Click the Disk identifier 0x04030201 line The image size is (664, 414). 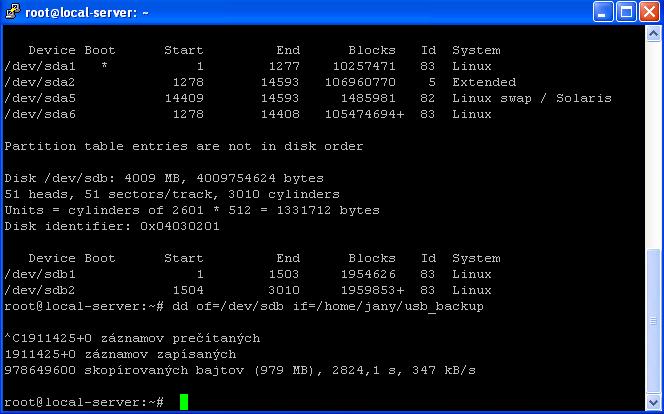pyautogui.click(x=112, y=226)
